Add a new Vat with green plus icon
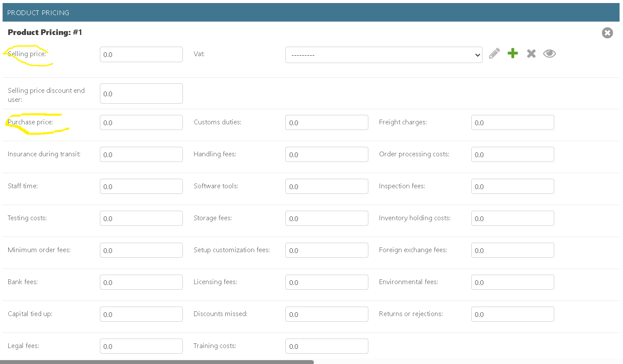623x364 pixels. point(513,54)
